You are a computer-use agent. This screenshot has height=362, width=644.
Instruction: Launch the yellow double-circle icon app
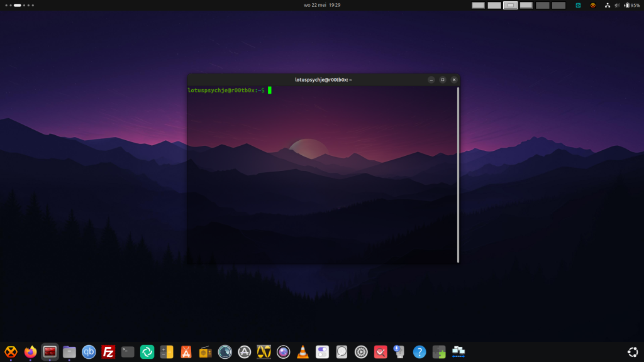(264, 352)
